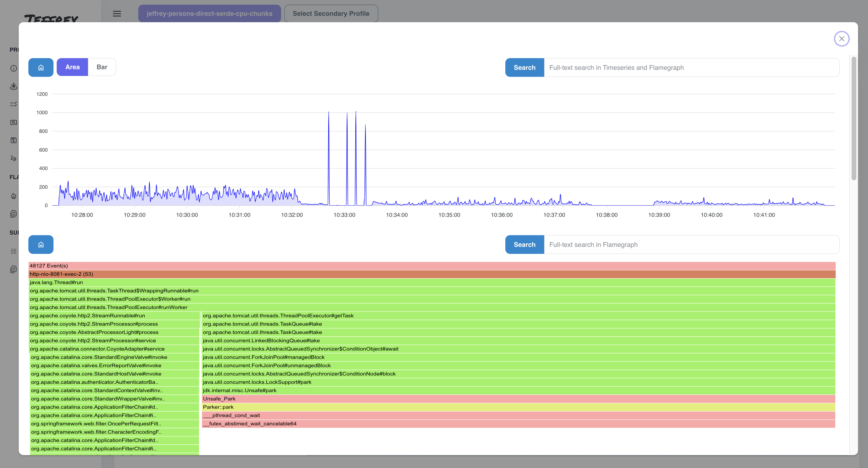
Task: Open the upper document-diff icon in the sidebar
Action: pos(13,214)
